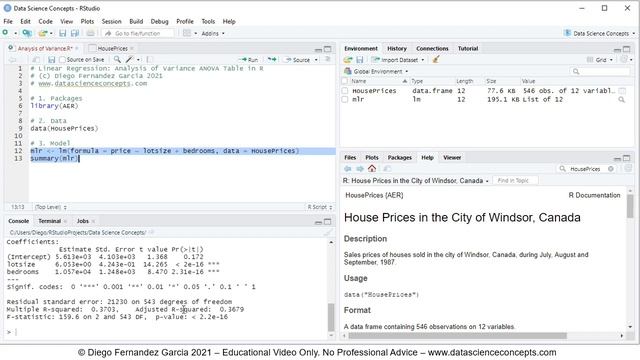Click the Find in Topic field
640x360 pixels.
(515, 180)
